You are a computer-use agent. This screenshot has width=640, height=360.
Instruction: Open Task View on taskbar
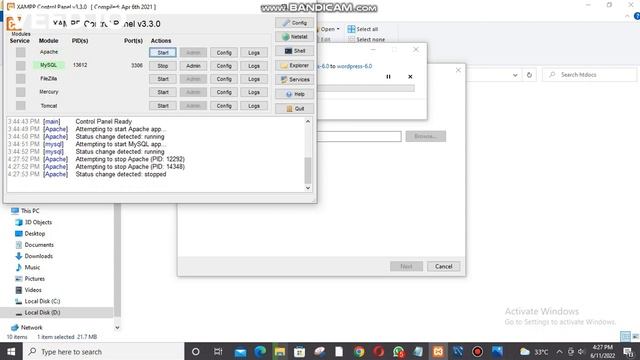218,351
